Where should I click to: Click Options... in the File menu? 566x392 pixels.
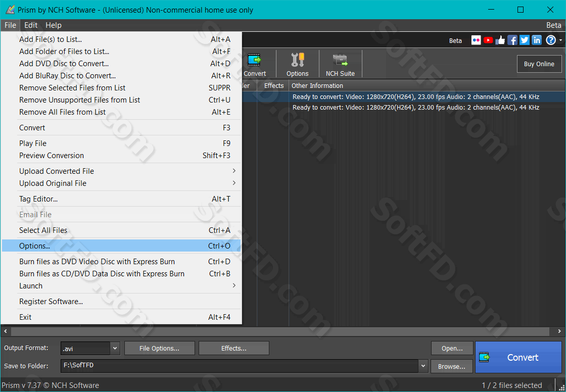[x=121, y=246]
